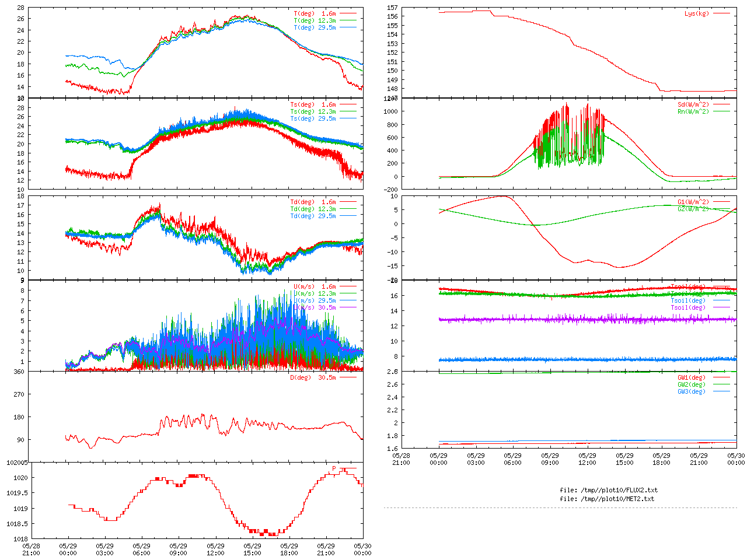Screen dimensions: 747x560
Task: Click the Td(deg) 1.6m legend label
Action: [313, 202]
